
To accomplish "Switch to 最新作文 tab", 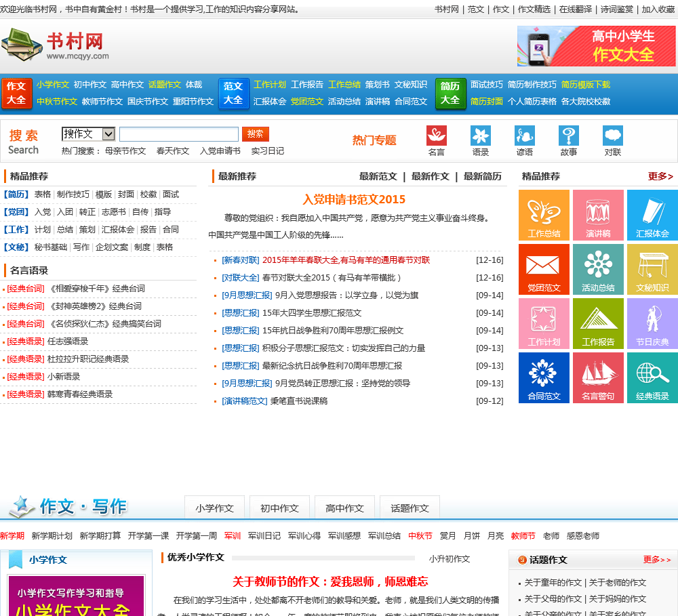I will coord(431,176).
